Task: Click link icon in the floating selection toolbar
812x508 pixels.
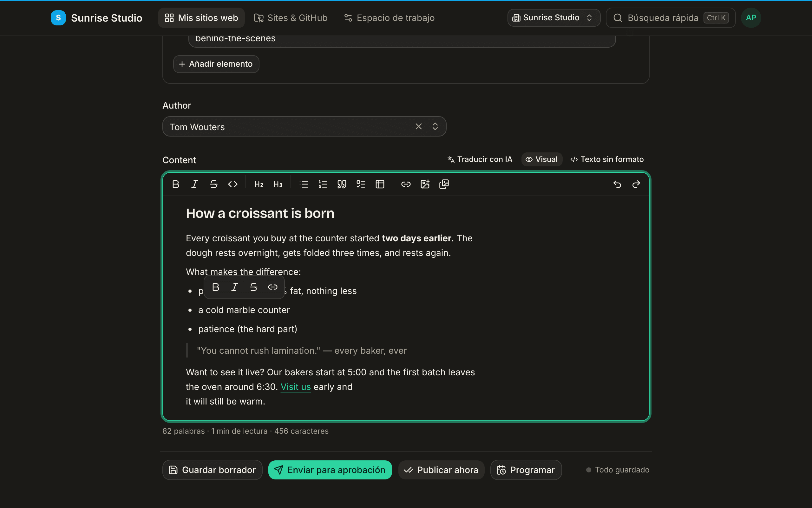Action: click(273, 287)
